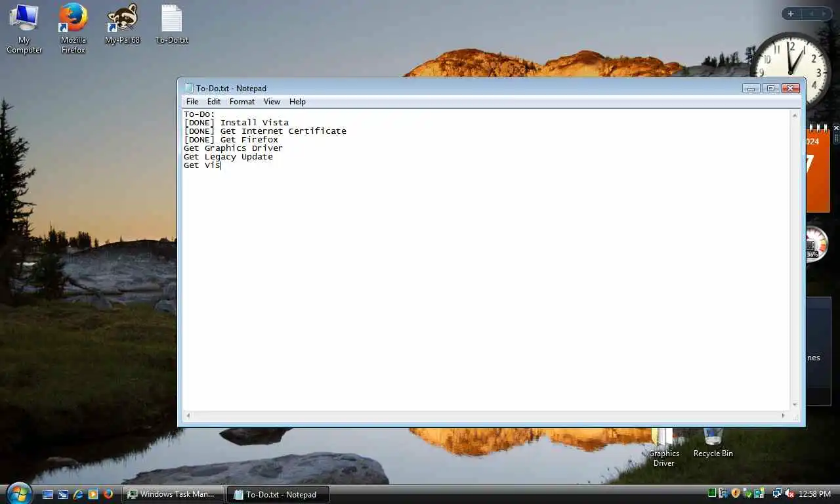
Task: Close the Notepad window
Action: (791, 88)
